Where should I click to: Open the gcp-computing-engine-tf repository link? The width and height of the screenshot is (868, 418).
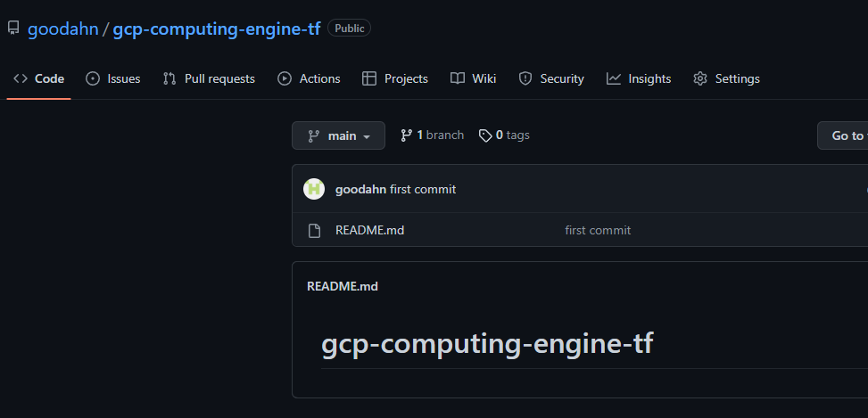coord(217,29)
